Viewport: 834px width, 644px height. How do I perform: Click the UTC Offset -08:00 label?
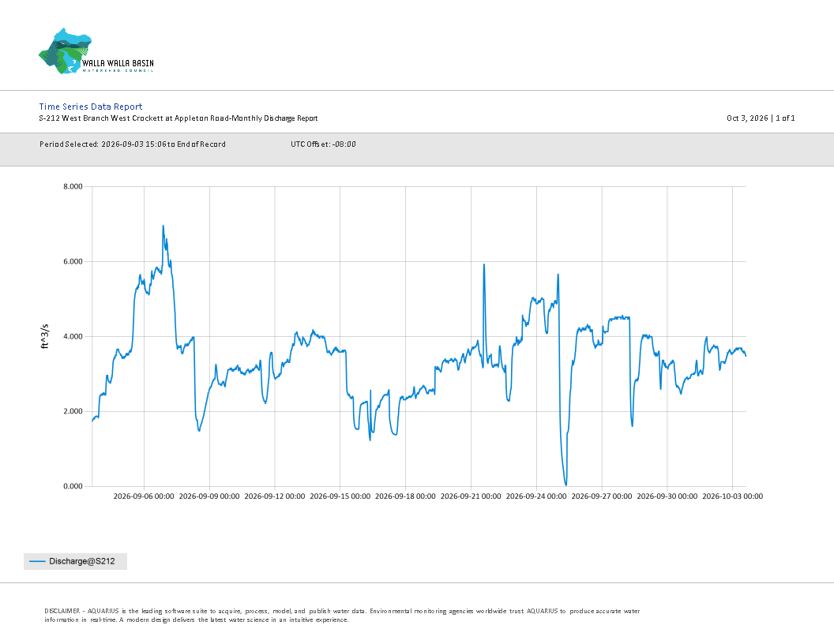pyautogui.click(x=323, y=144)
